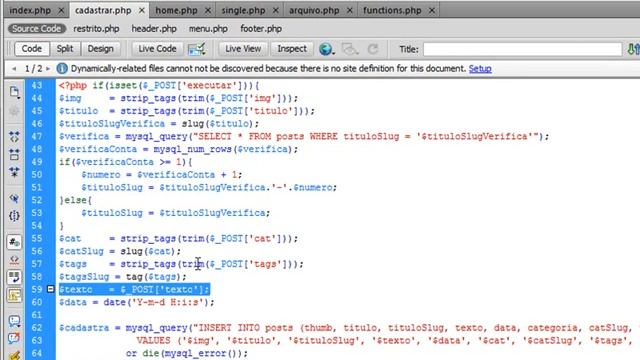Go to next info message arrow
Viewport: 640px width, 360px height.
point(48,69)
